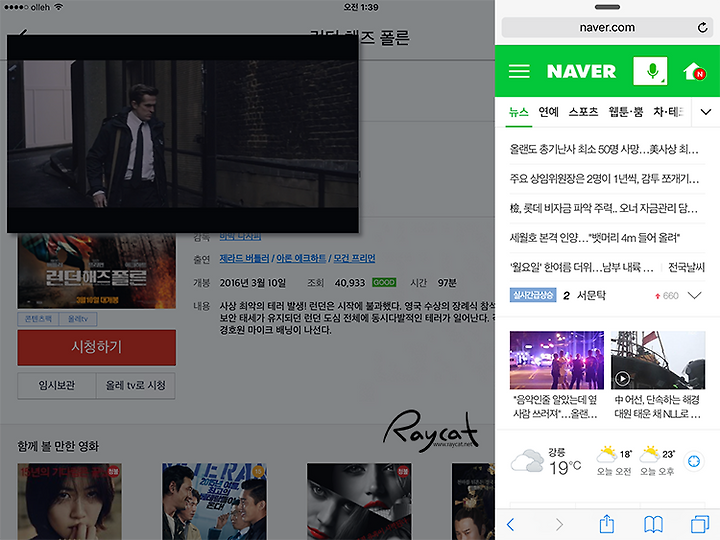Open the director name link
Viewport: 720px width, 540px height.
coord(240,236)
